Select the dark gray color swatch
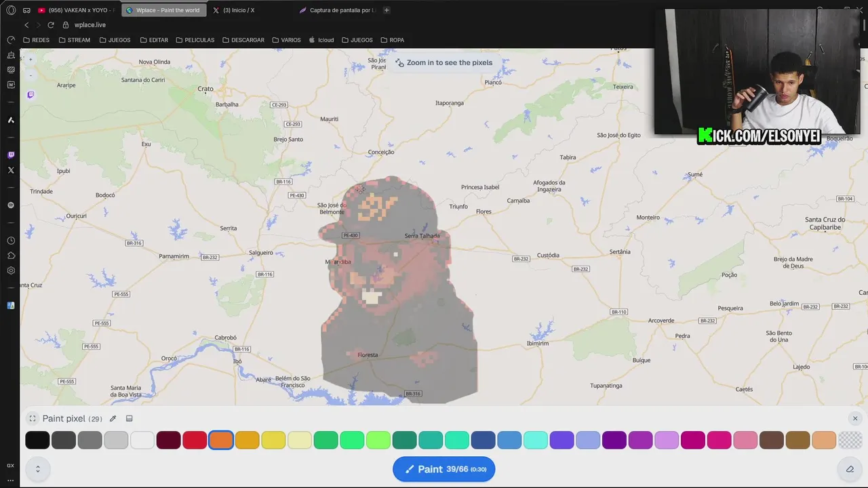Viewport: 868px width, 488px height. click(x=64, y=440)
